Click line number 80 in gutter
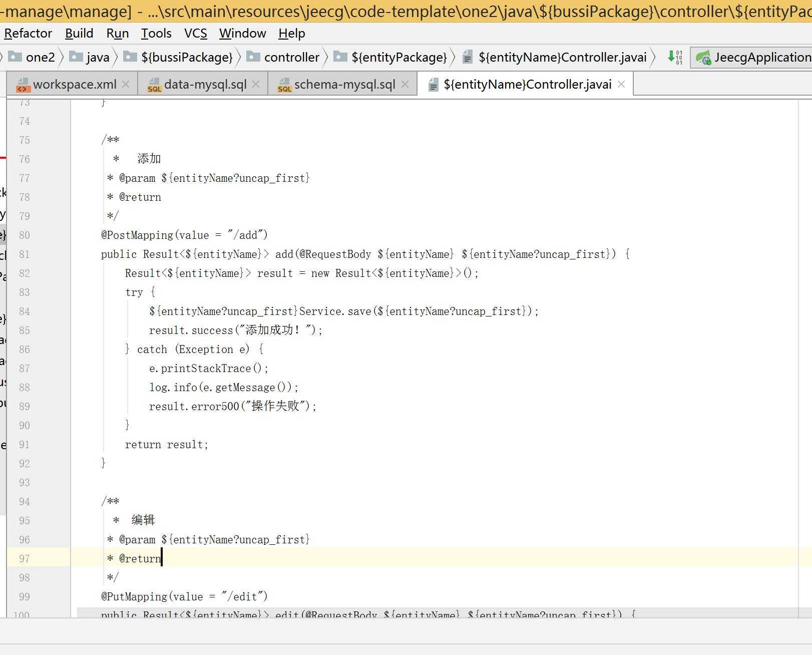The image size is (812, 655). pos(24,235)
